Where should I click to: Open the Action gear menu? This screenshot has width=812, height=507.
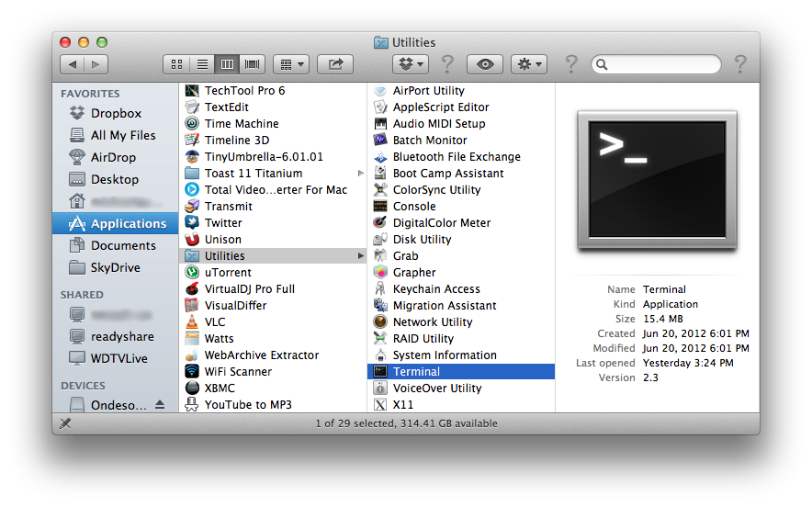(x=528, y=64)
